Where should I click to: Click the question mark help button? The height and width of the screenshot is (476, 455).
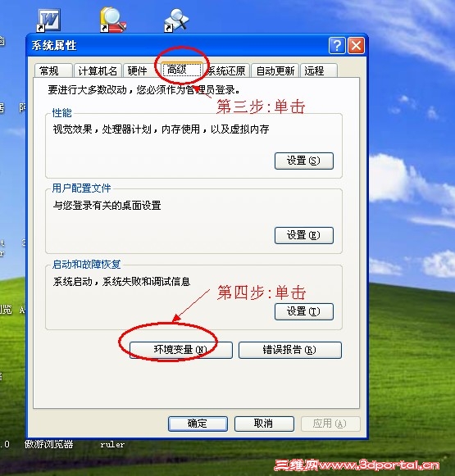coord(337,46)
